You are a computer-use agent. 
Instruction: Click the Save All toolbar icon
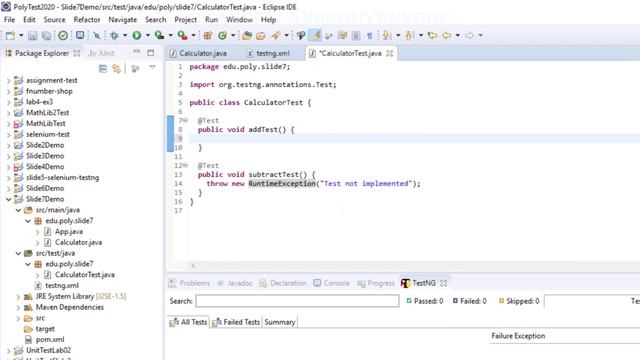(x=47, y=36)
